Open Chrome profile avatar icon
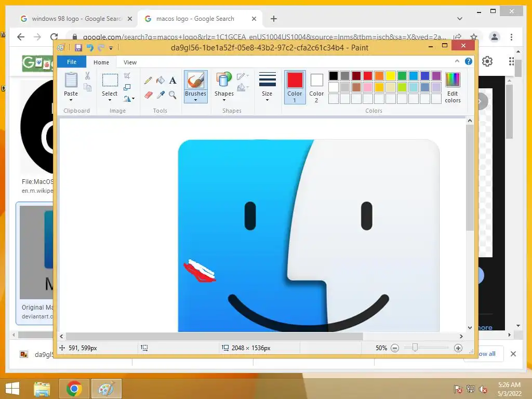Screen dimensions: 532x399 tap(495, 37)
